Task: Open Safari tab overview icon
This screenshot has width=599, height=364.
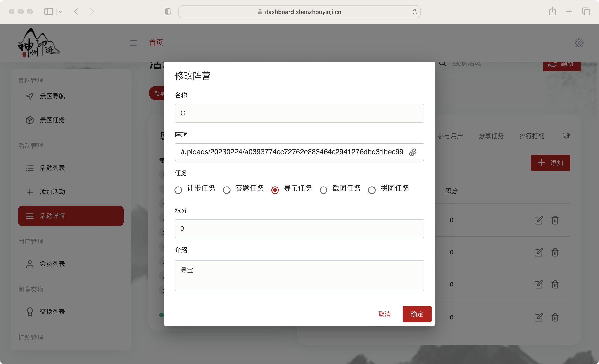Action: point(586,12)
